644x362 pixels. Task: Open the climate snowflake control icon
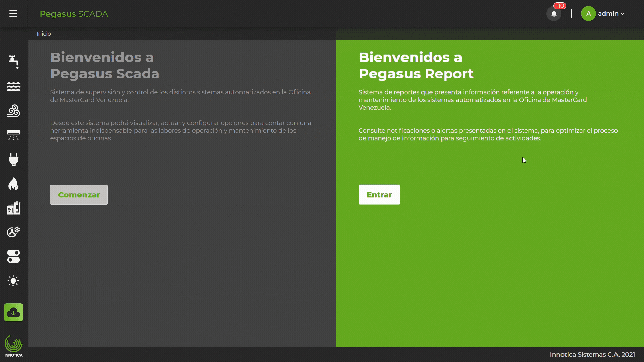tap(13, 232)
